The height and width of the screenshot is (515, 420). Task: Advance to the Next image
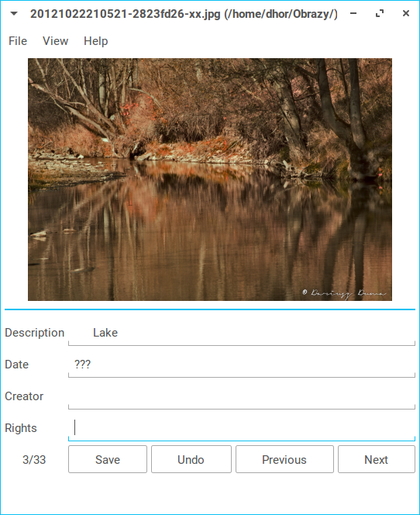pos(377,459)
